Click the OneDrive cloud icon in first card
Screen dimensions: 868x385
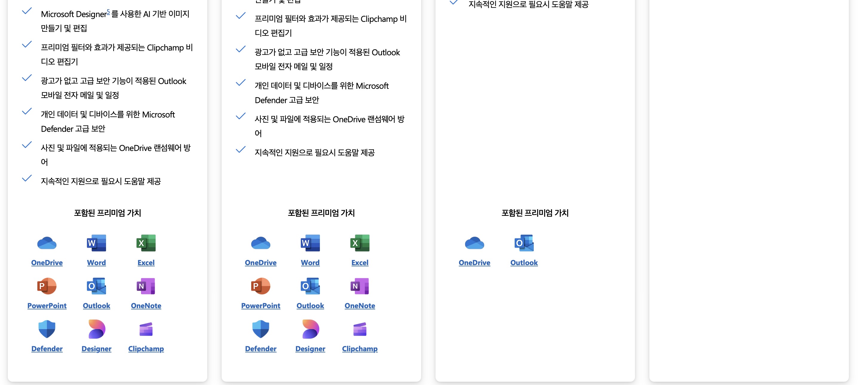pyautogui.click(x=47, y=243)
